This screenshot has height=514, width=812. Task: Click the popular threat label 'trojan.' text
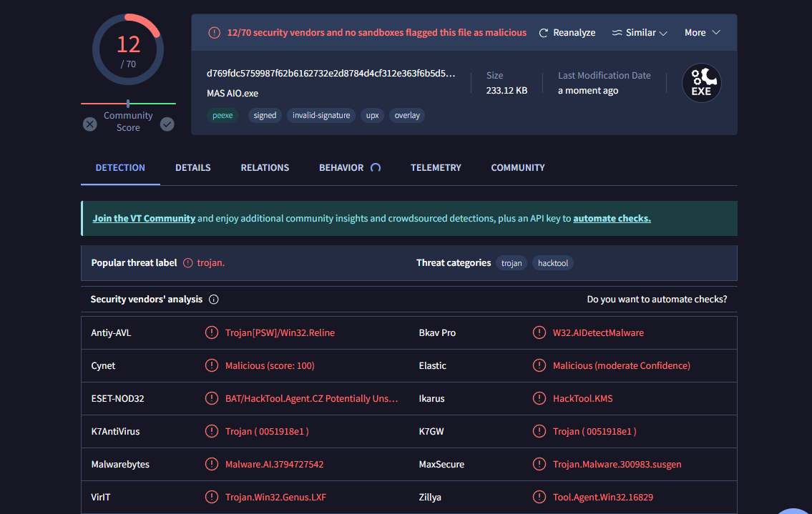click(211, 263)
